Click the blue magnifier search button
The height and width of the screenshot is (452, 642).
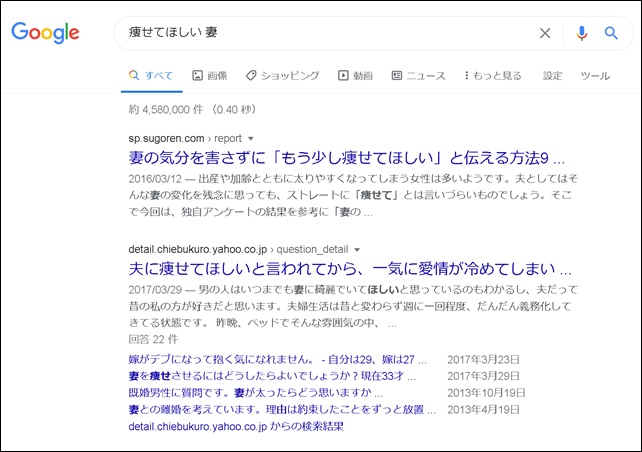click(x=612, y=33)
